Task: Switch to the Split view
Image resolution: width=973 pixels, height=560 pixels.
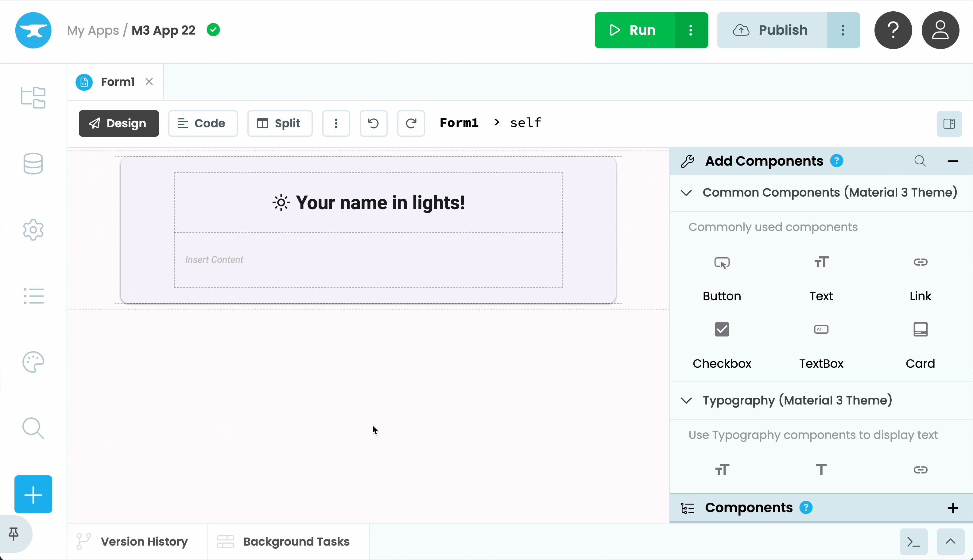Action: pos(280,123)
